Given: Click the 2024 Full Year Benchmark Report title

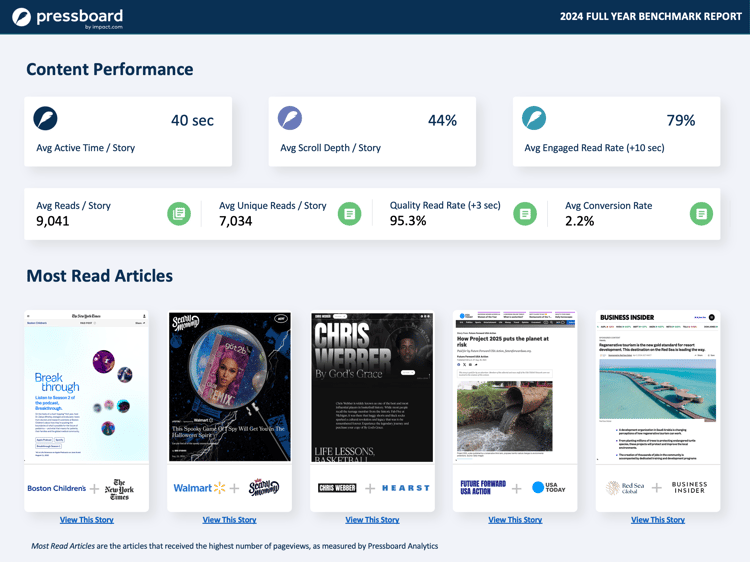Looking at the screenshot, I should point(651,17).
